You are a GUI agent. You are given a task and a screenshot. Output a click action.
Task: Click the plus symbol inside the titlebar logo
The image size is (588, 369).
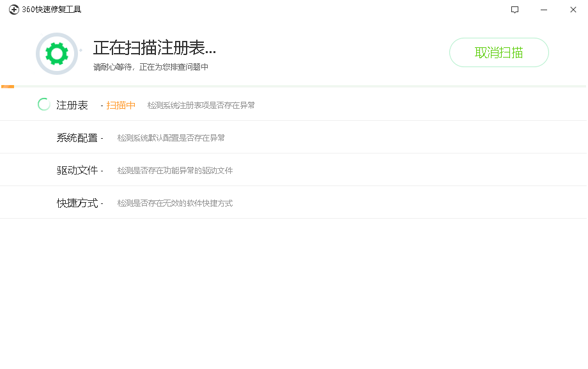click(14, 10)
